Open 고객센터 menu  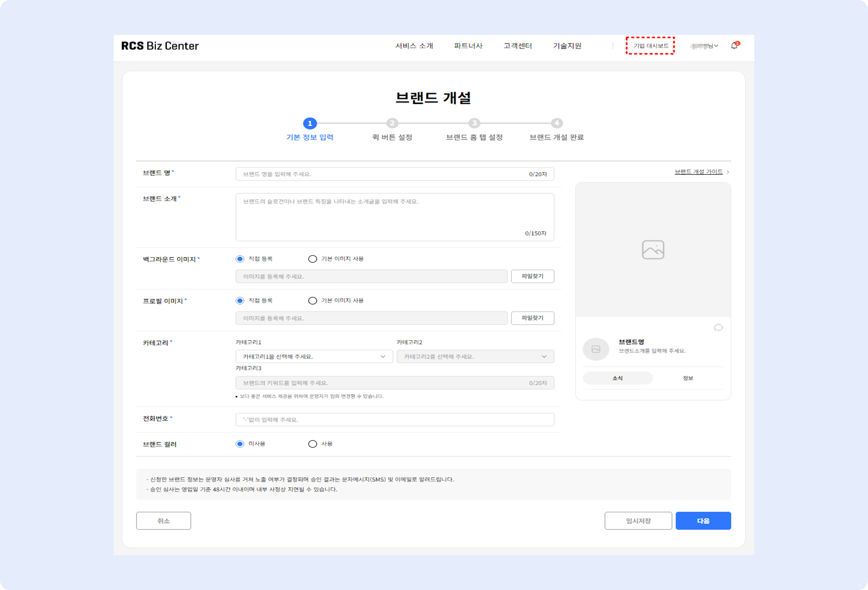pyautogui.click(x=517, y=46)
